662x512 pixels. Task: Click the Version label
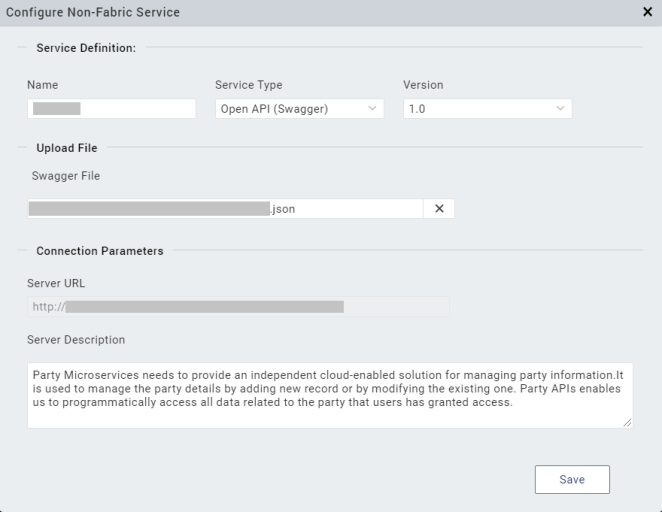(x=423, y=85)
